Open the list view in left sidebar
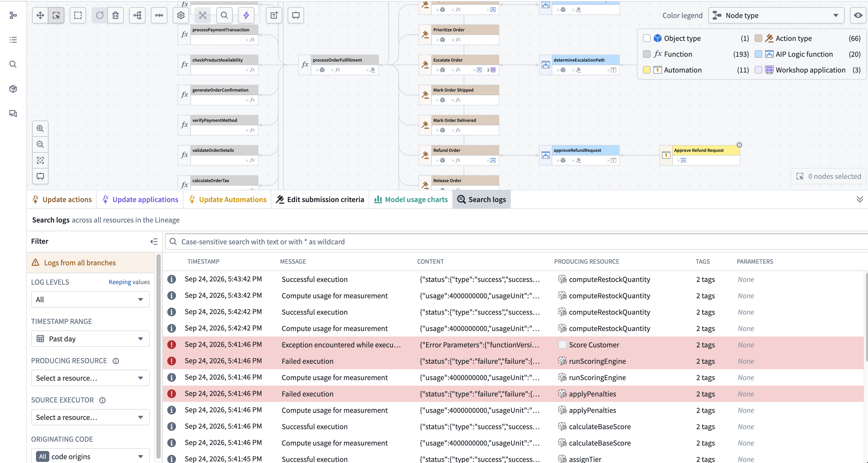The width and height of the screenshot is (868, 463). (13, 40)
